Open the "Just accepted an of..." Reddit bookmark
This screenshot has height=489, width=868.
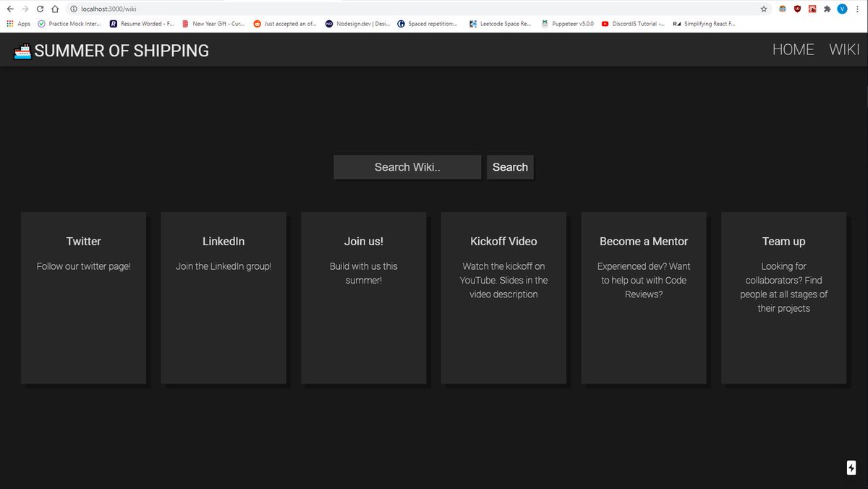(x=285, y=23)
